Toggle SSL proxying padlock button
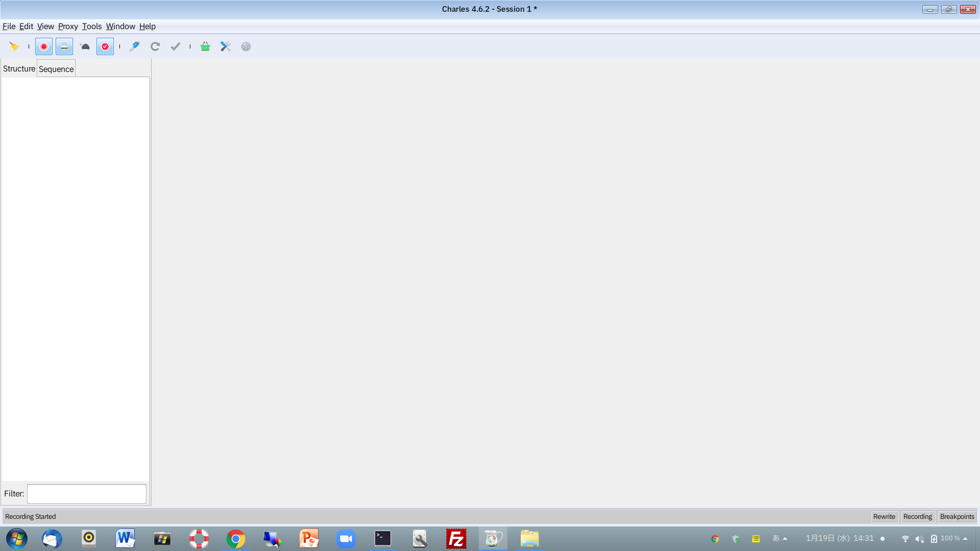The image size is (980, 551). click(64, 46)
